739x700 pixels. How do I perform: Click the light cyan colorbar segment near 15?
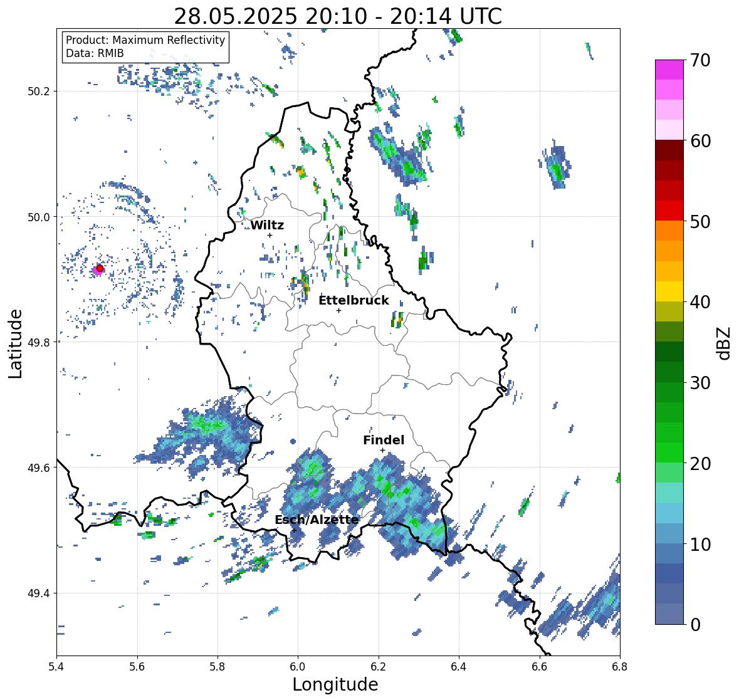pyautogui.click(x=669, y=493)
